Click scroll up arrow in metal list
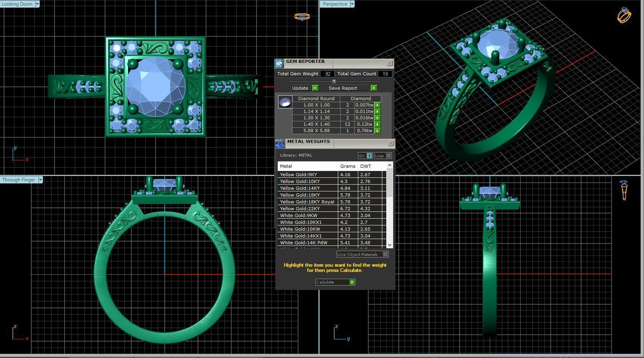The height and width of the screenshot is (358, 644). (390, 165)
